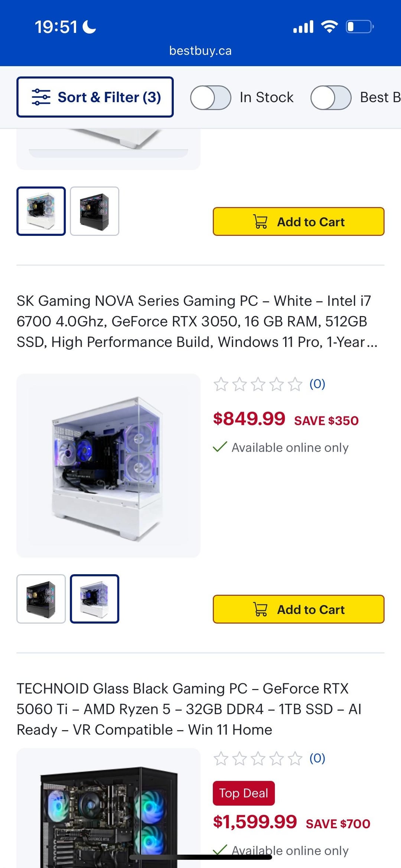The image size is (401, 868).
Task: Add first white PC to cart
Action: tap(299, 222)
